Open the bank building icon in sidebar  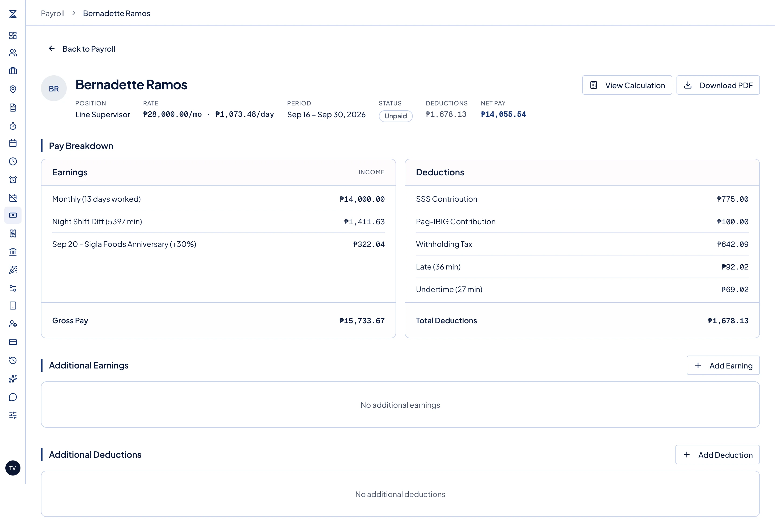13,252
